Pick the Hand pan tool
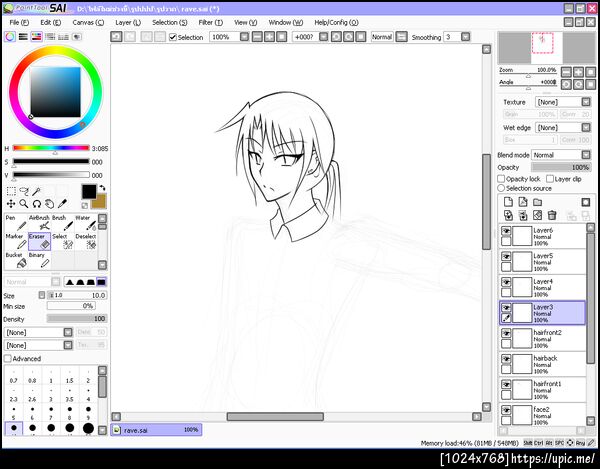This screenshot has height=469, width=600. point(49,204)
